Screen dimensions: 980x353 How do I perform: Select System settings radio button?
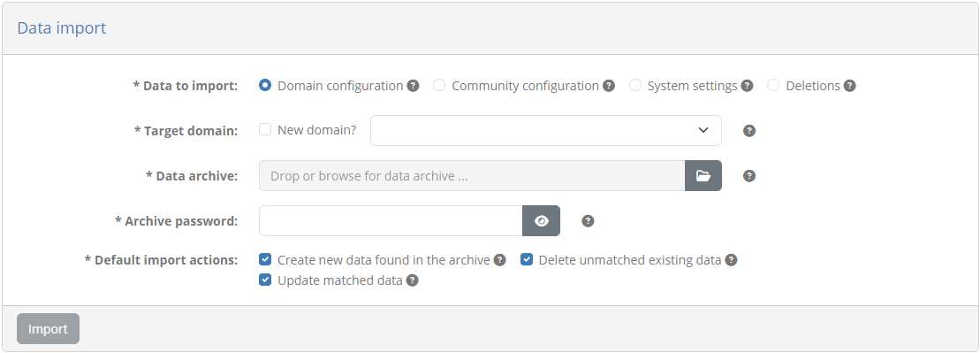635,85
